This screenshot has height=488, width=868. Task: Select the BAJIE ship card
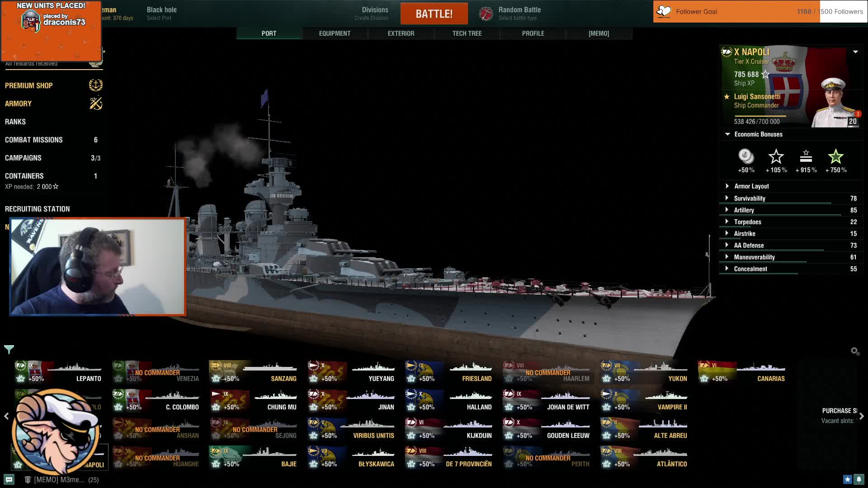click(253, 458)
